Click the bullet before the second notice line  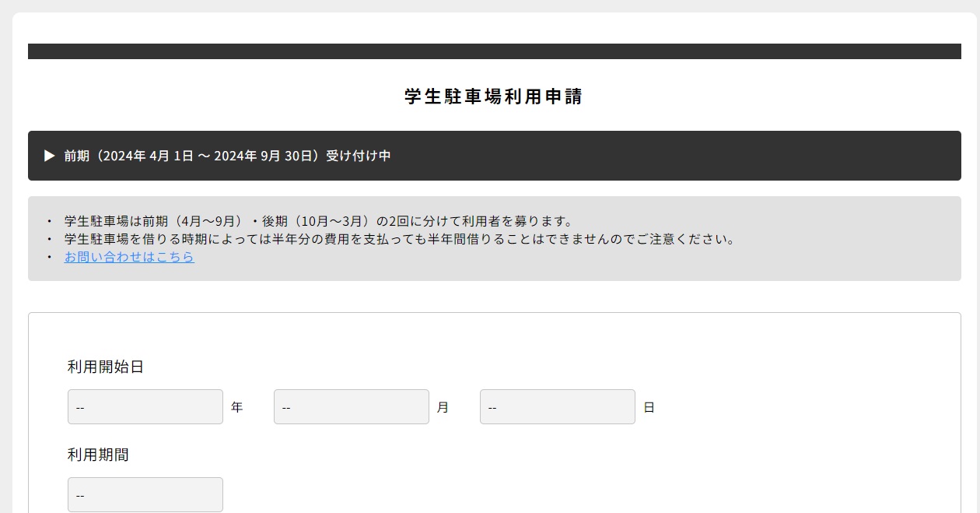pos(50,240)
